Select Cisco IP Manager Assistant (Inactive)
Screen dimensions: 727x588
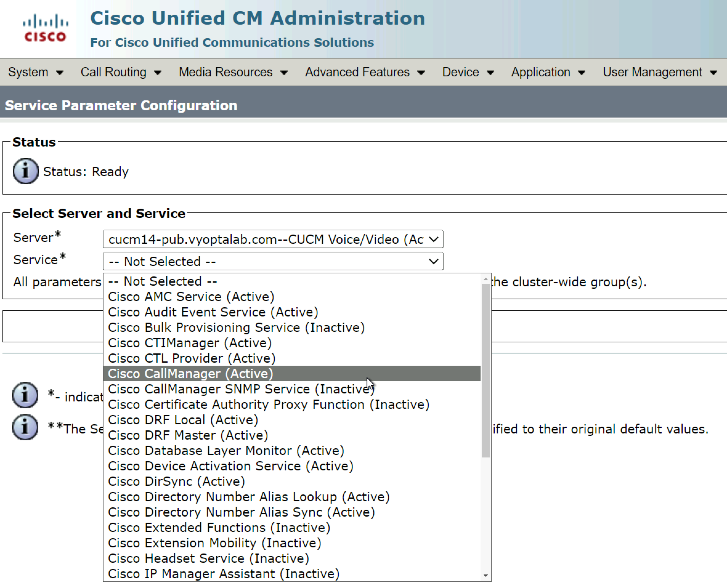coord(292,574)
